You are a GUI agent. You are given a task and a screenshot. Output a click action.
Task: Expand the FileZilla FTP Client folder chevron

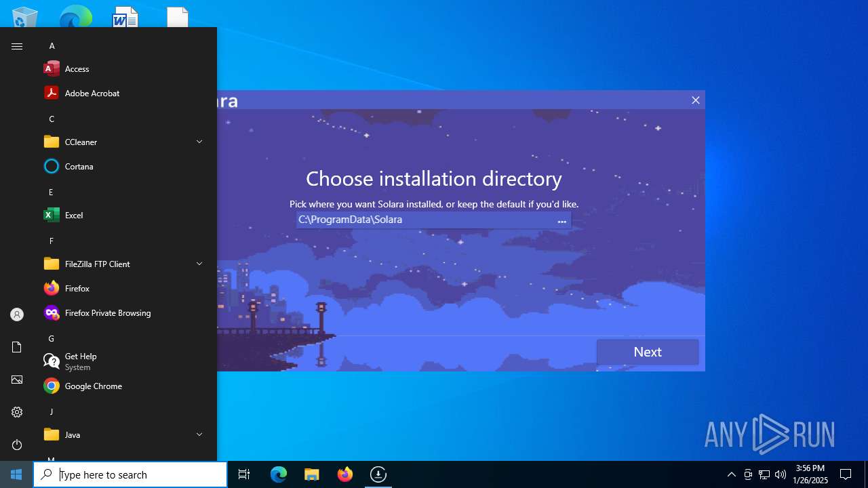click(x=199, y=264)
